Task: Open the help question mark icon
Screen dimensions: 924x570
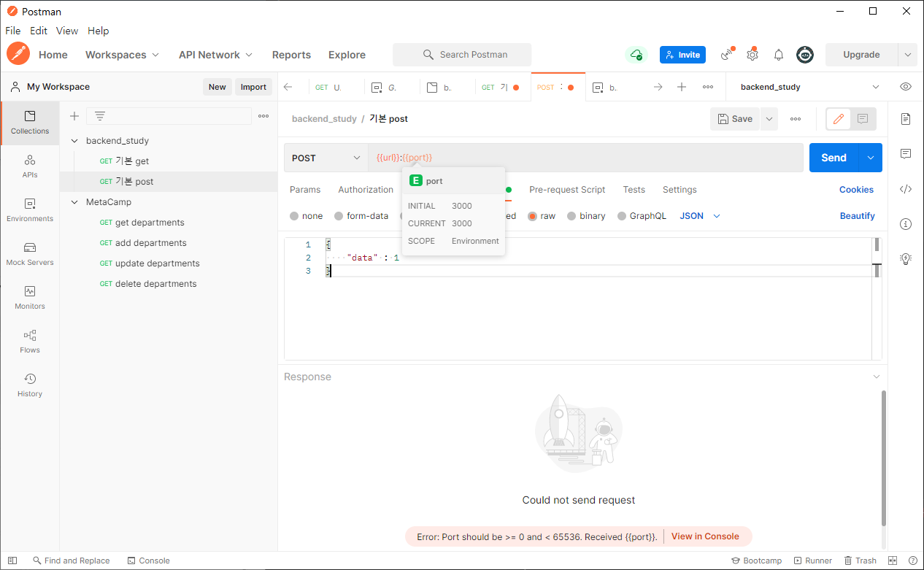Action: click(914, 561)
